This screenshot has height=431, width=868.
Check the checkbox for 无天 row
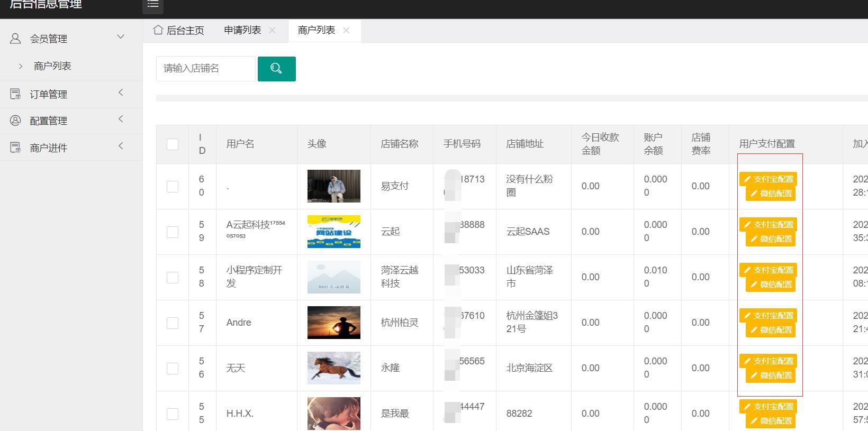[x=173, y=368]
